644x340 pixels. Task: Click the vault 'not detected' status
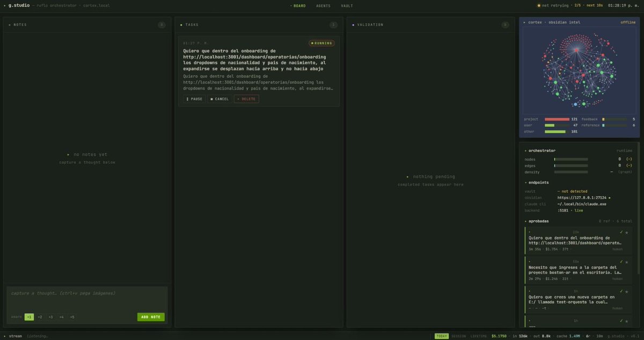[x=574, y=191]
